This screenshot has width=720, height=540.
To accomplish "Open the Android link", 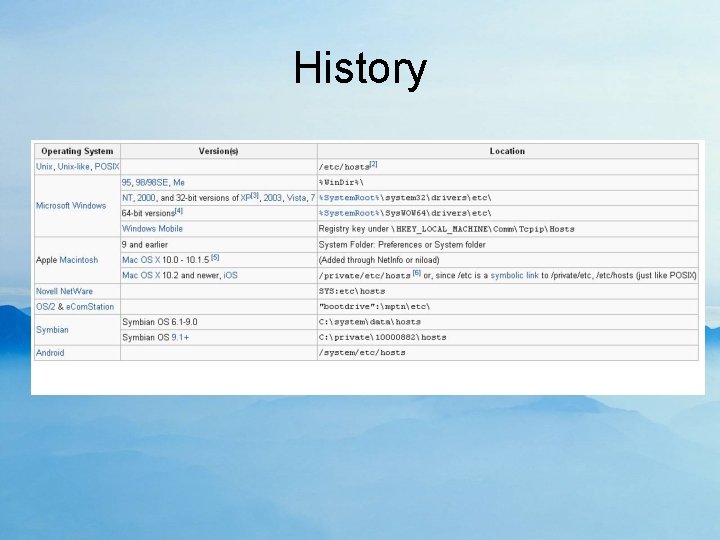I will click(x=50, y=353).
